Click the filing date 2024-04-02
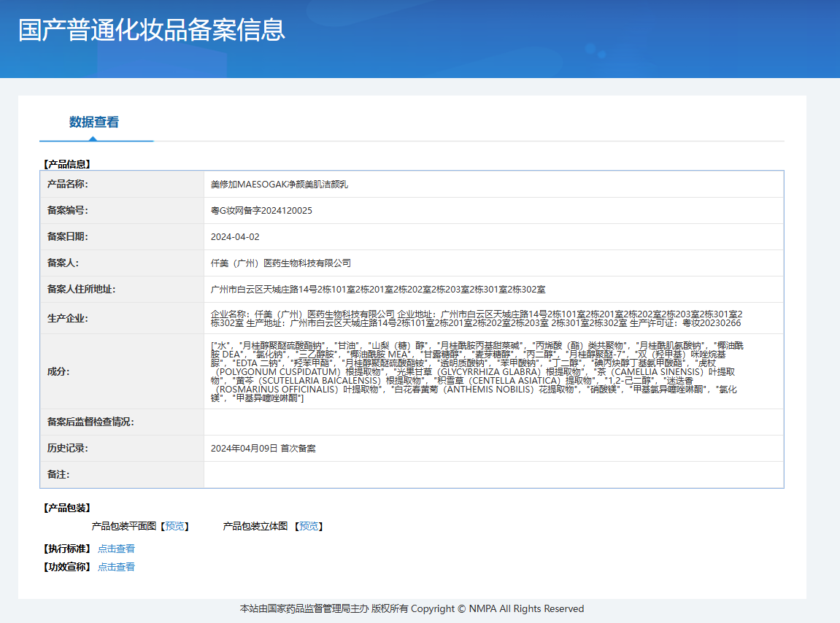The width and height of the screenshot is (840, 623). 235,237
